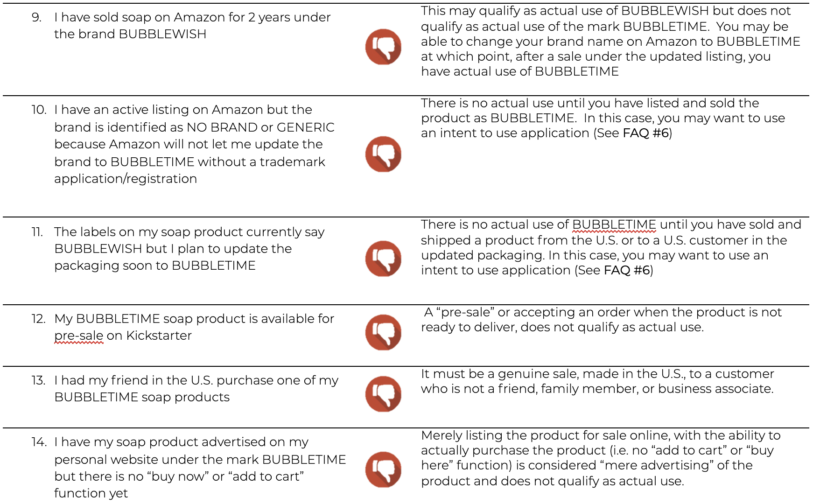This screenshot has height=504, width=813.
Task: Open the FAQ #6 link in row 10
Action: pyautogui.click(x=645, y=133)
